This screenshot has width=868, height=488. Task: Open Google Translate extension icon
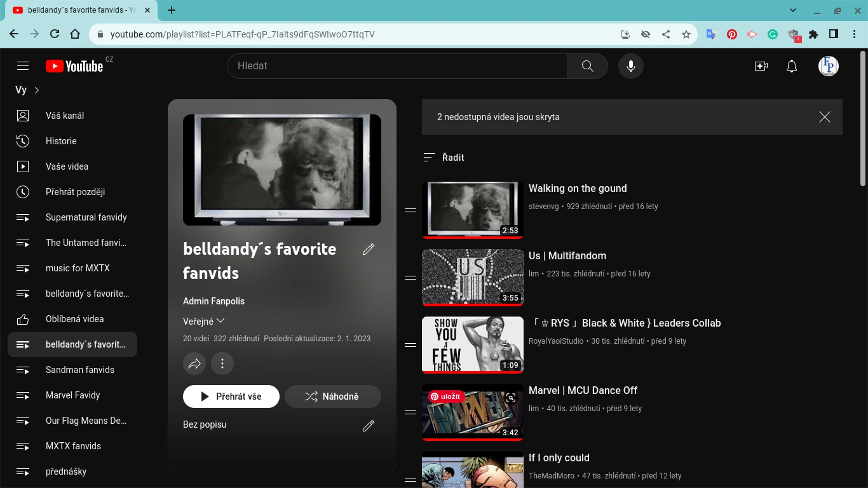(712, 34)
